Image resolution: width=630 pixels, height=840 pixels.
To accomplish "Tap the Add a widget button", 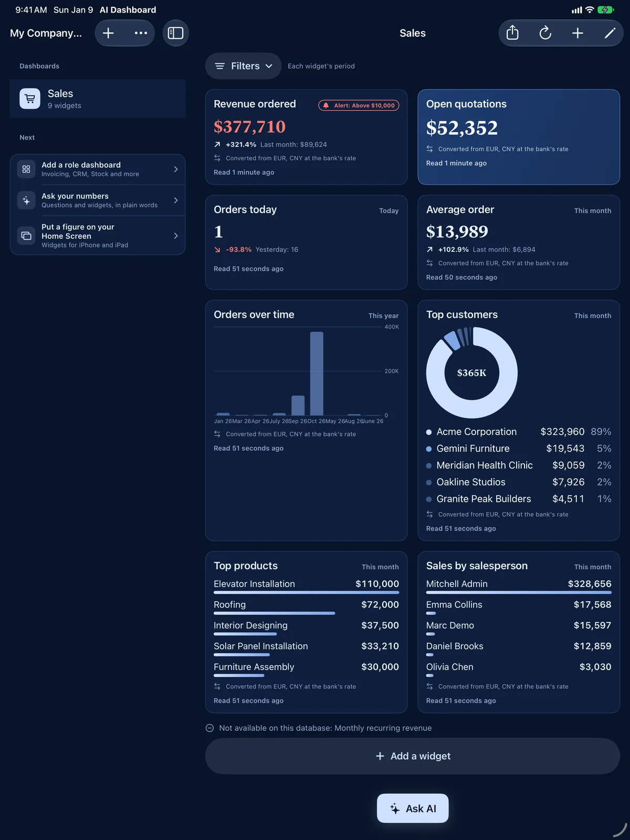I will tap(413, 756).
